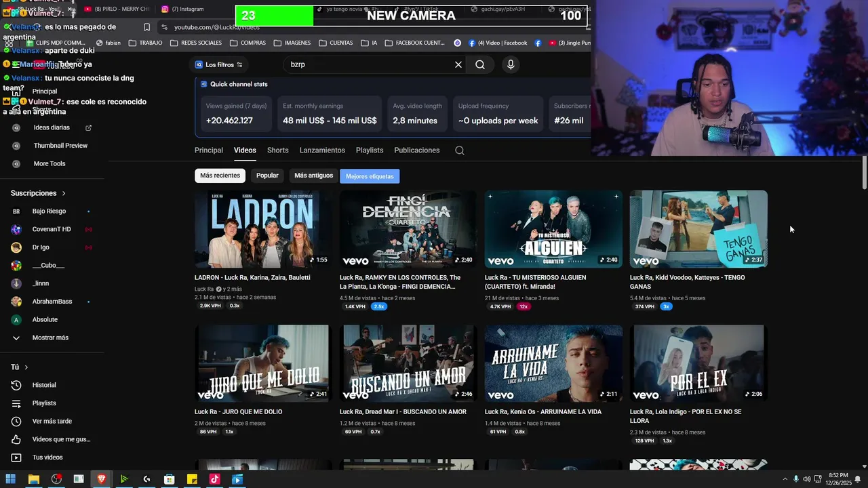Switch to the PIRLO - MERRY CHR browser tab
868x488 pixels.
(x=117, y=9)
